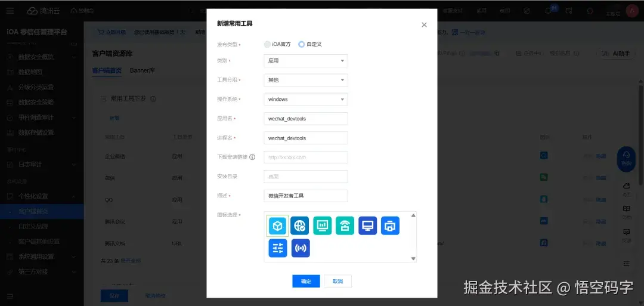Select the broadcast signal icon
Screen dimensions: 644x306
click(x=301, y=248)
